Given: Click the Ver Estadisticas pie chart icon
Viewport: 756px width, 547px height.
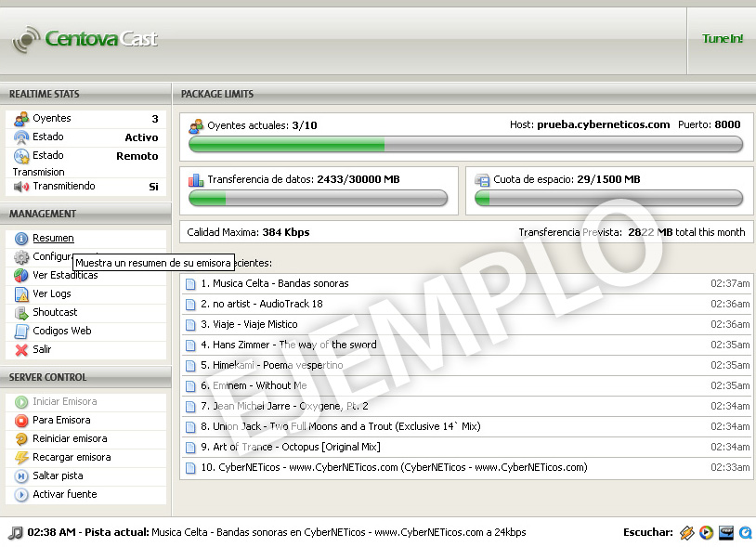Looking at the screenshot, I should (x=21, y=276).
